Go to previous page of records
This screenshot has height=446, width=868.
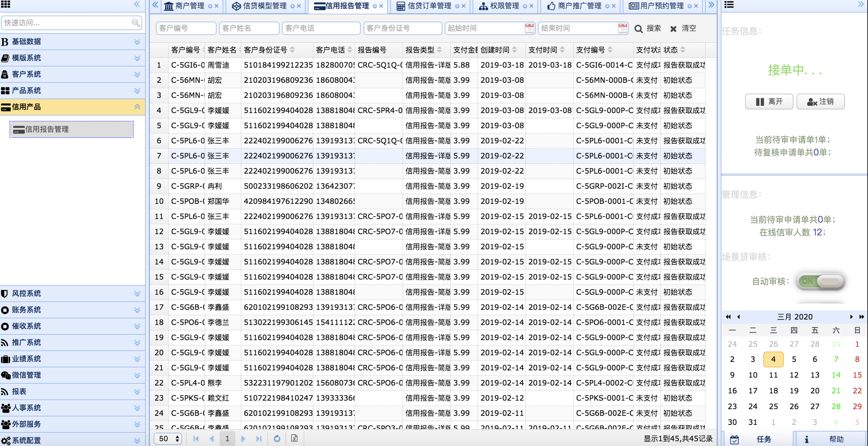[x=212, y=438]
